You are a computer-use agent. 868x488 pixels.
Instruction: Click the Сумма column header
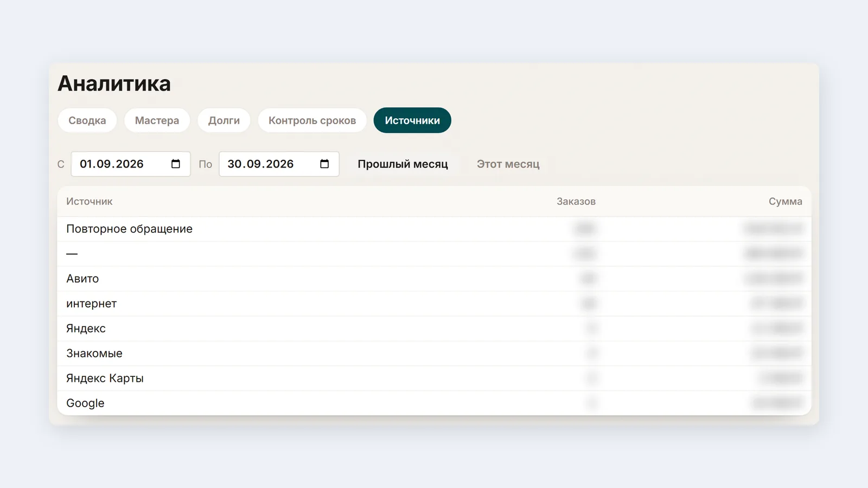(786, 201)
